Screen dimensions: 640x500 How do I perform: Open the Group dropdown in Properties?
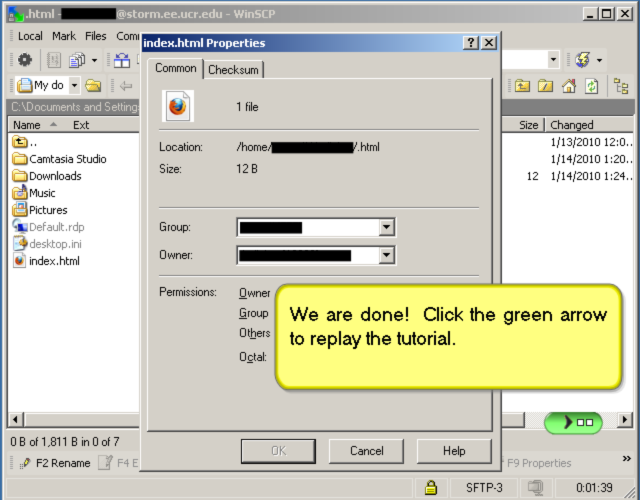[x=386, y=228]
